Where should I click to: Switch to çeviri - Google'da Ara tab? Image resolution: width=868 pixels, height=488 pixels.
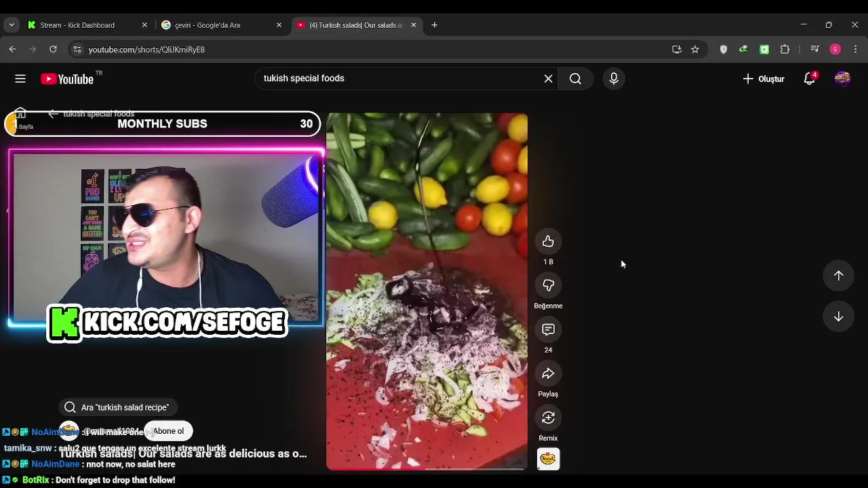221,25
